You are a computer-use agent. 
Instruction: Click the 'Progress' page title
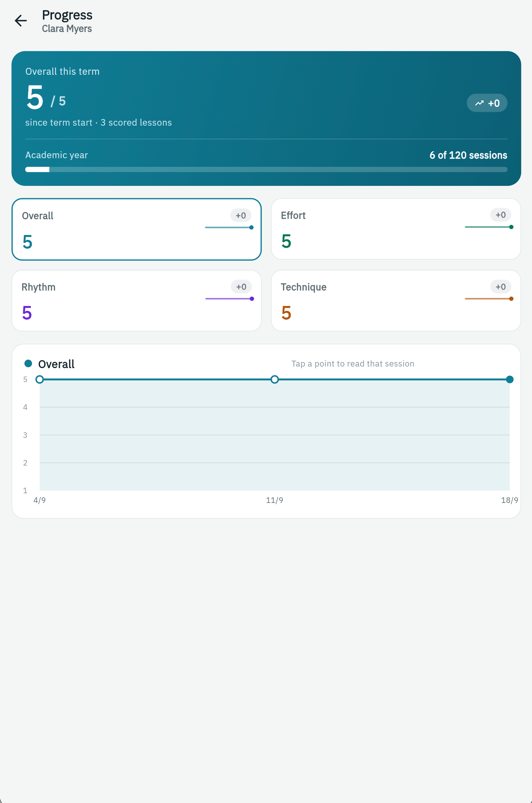67,15
